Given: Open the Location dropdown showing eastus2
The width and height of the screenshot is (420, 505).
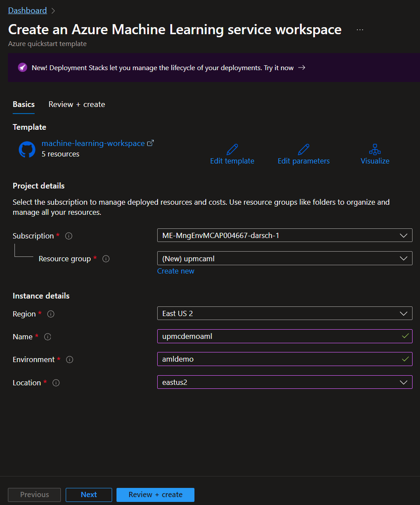Looking at the screenshot, I should click(285, 382).
